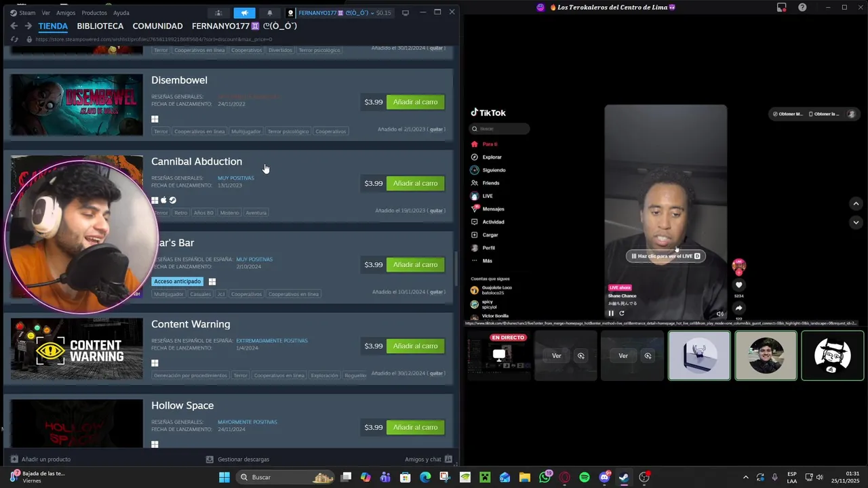Go forward with Steam's forward arrow
This screenshot has width=868, height=488.
(28, 26)
